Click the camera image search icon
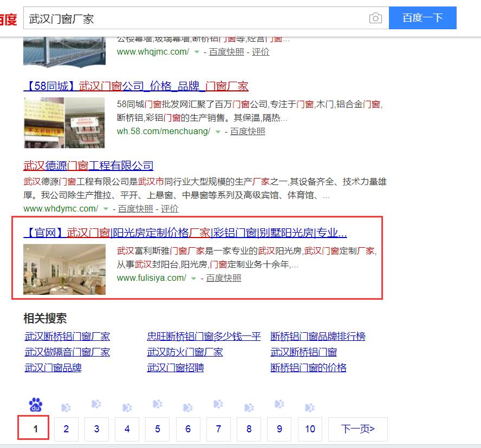Image resolution: width=481 pixels, height=448 pixels. tap(375, 18)
